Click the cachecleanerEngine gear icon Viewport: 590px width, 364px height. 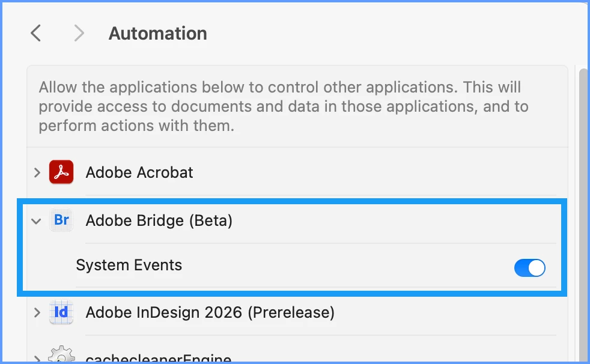click(61, 354)
